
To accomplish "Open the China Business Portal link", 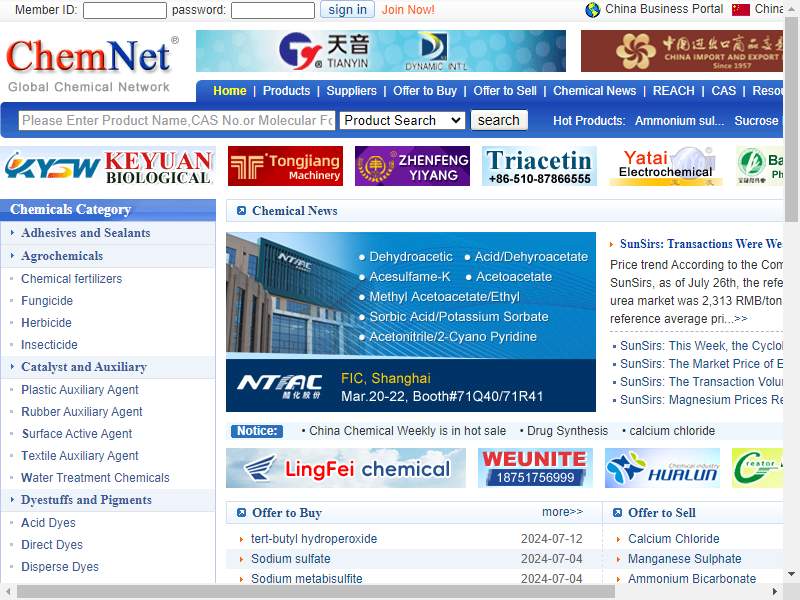I will click(664, 9).
